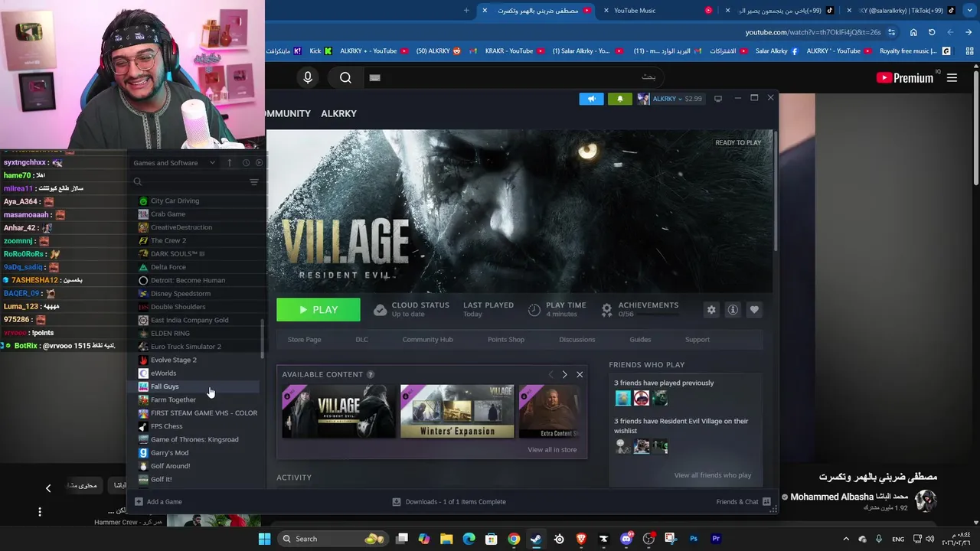Image resolution: width=980 pixels, height=551 pixels.
Task: Click the green PLAY button
Action: pos(318,310)
